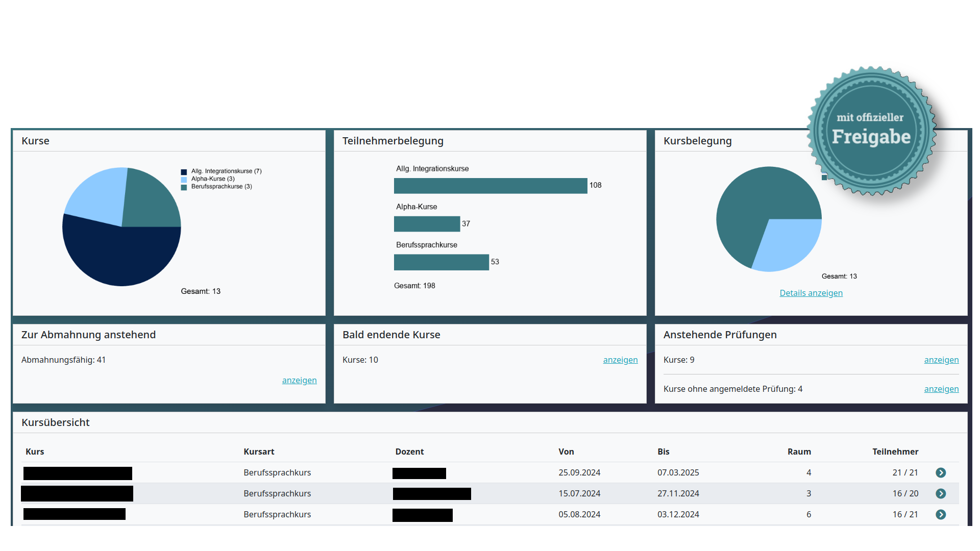980x551 pixels.
Task: Click the Berufssprachkurse bar showing 53
Action: (442, 262)
